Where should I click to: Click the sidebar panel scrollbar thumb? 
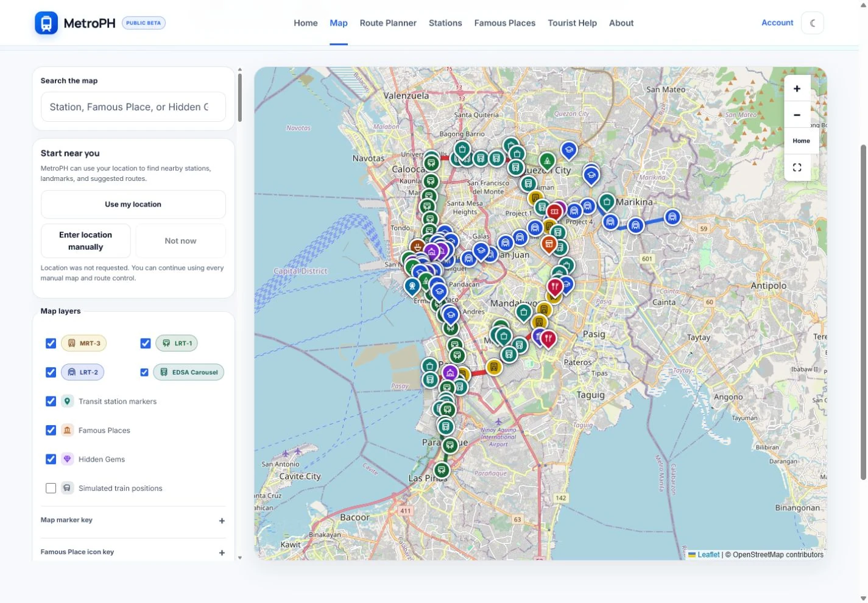click(x=239, y=97)
